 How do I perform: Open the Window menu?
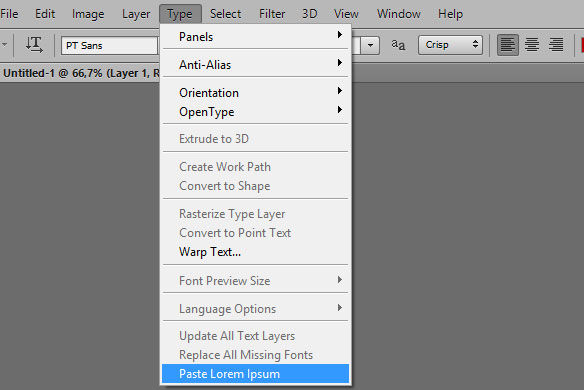tap(399, 14)
